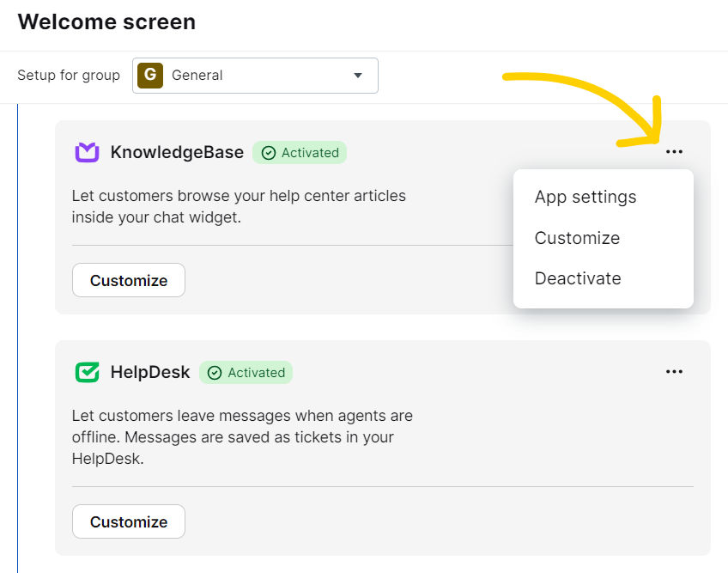The width and height of the screenshot is (728, 573).
Task: Click the brown G group avatar icon
Action: 150,76
